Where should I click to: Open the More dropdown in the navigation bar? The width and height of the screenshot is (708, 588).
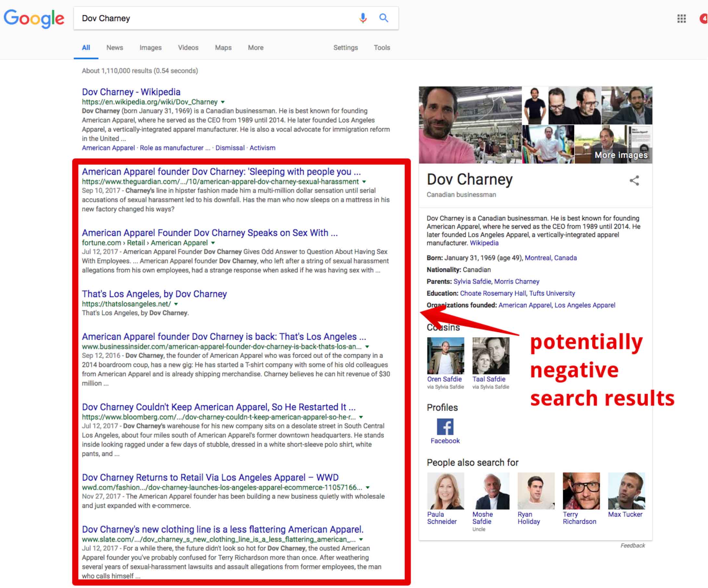point(255,47)
